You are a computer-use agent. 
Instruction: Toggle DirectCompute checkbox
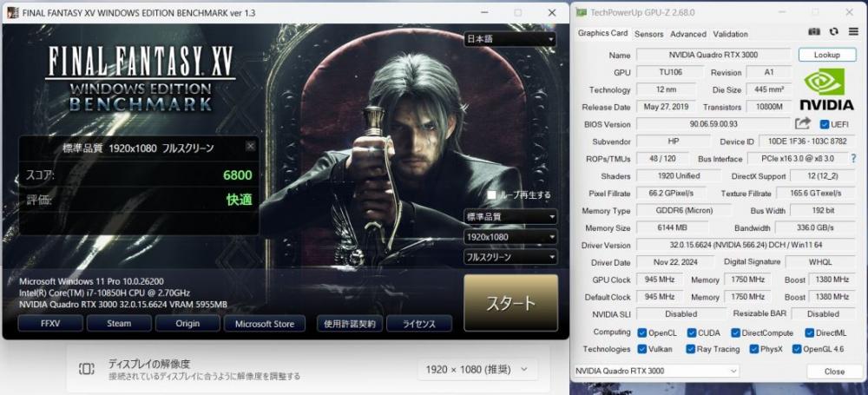click(x=736, y=333)
